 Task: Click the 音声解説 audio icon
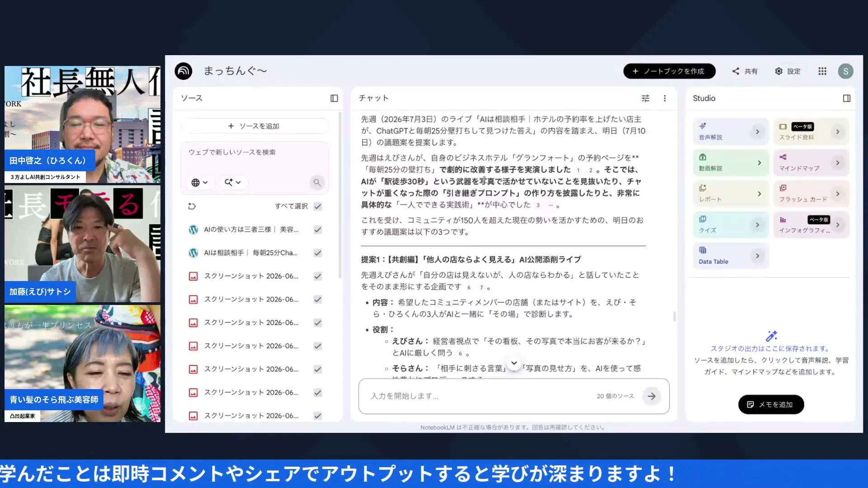pyautogui.click(x=703, y=126)
